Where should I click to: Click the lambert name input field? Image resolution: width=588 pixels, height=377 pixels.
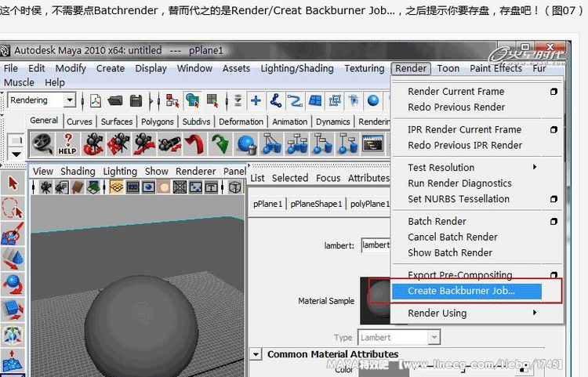pyautogui.click(x=376, y=245)
